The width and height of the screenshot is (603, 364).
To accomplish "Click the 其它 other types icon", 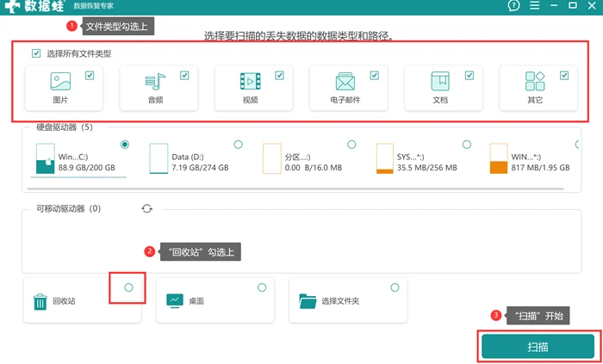I will tap(535, 82).
